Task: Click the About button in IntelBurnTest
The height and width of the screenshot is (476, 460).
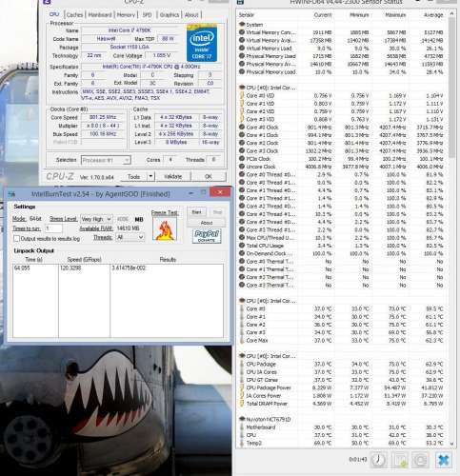Action: click(x=207, y=223)
